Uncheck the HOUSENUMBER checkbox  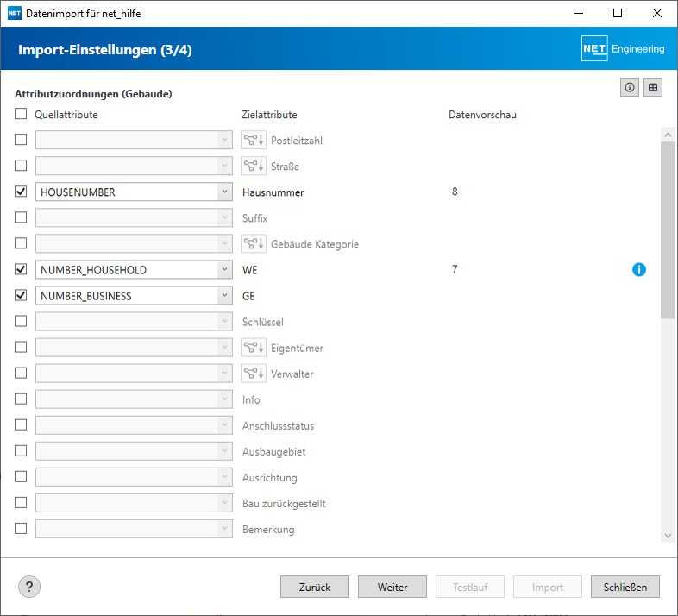[x=21, y=192]
